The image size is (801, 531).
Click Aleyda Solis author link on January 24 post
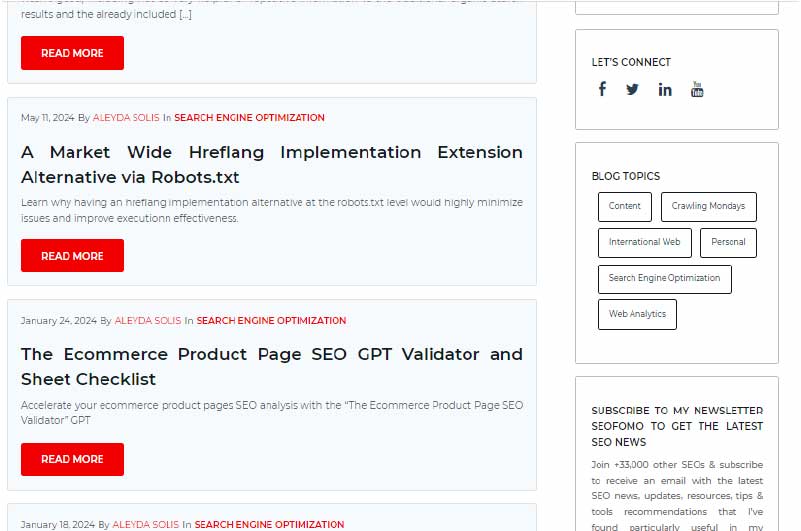(148, 320)
